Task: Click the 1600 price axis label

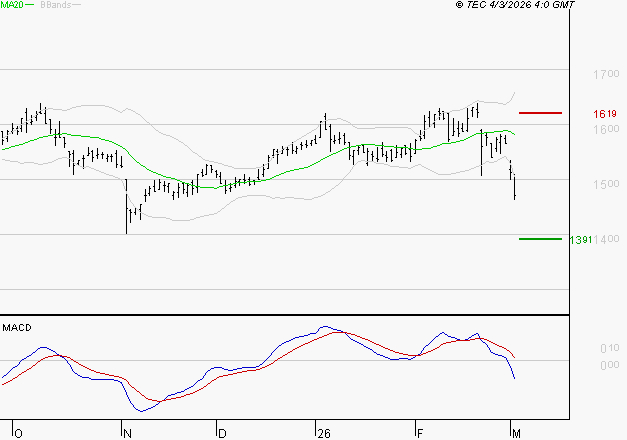Action: (x=606, y=129)
